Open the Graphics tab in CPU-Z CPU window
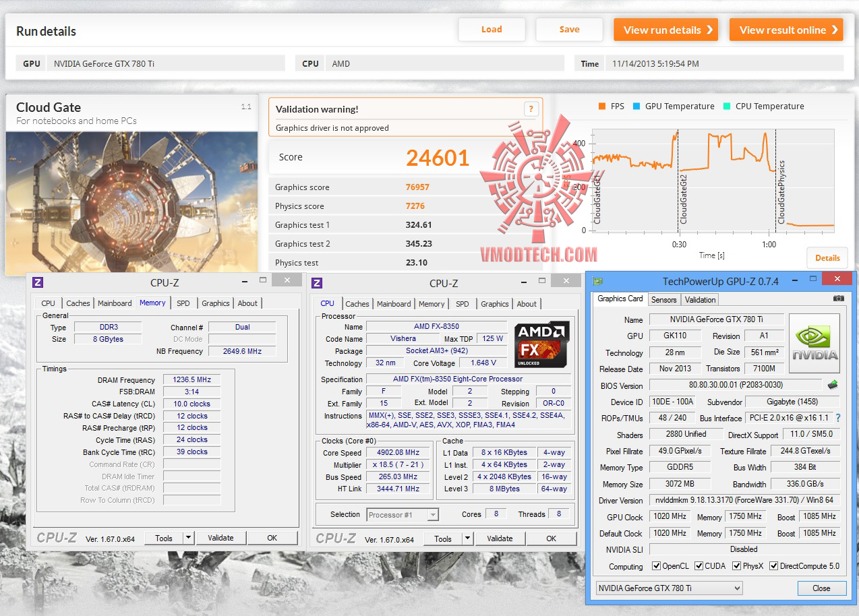 click(x=495, y=304)
